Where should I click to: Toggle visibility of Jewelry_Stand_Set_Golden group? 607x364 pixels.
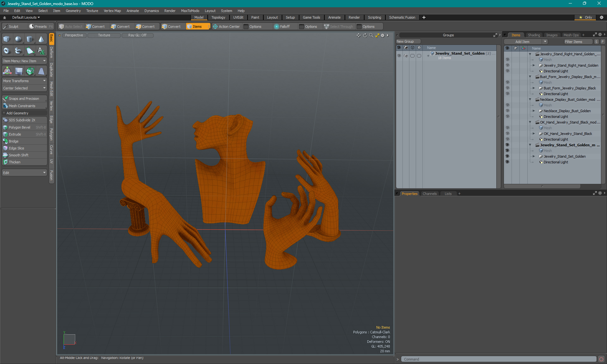point(399,56)
